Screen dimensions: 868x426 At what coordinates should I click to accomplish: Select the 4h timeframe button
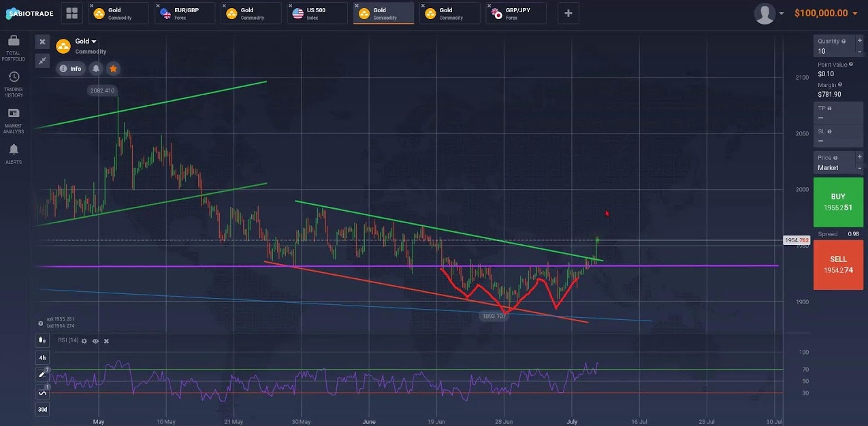[42, 357]
